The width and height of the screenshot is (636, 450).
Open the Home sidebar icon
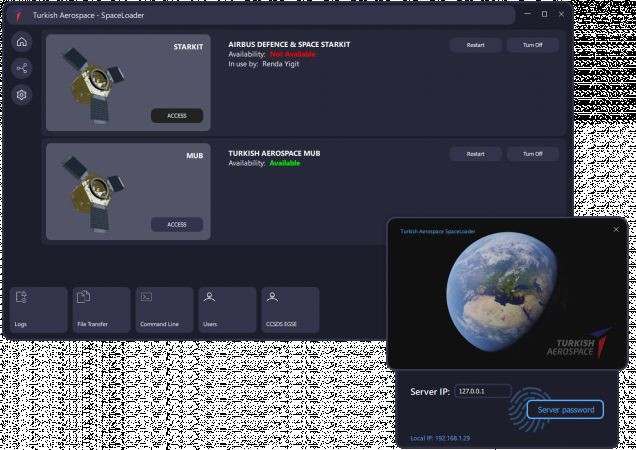point(22,41)
